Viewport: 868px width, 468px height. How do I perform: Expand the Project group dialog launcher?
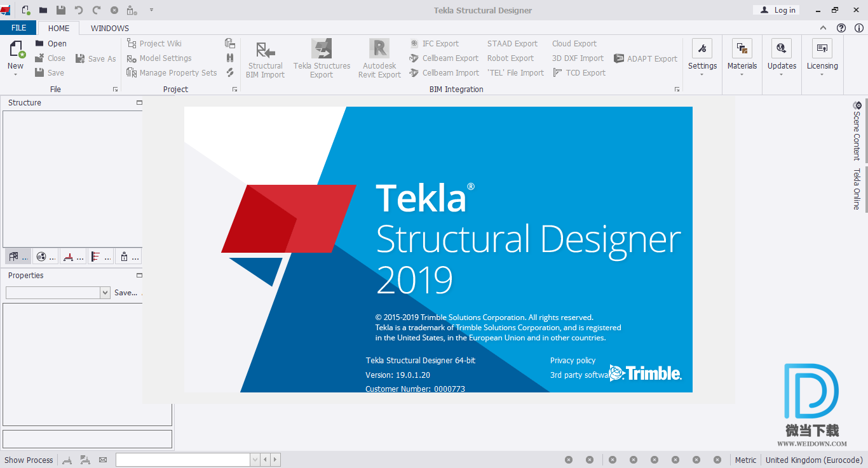point(234,90)
